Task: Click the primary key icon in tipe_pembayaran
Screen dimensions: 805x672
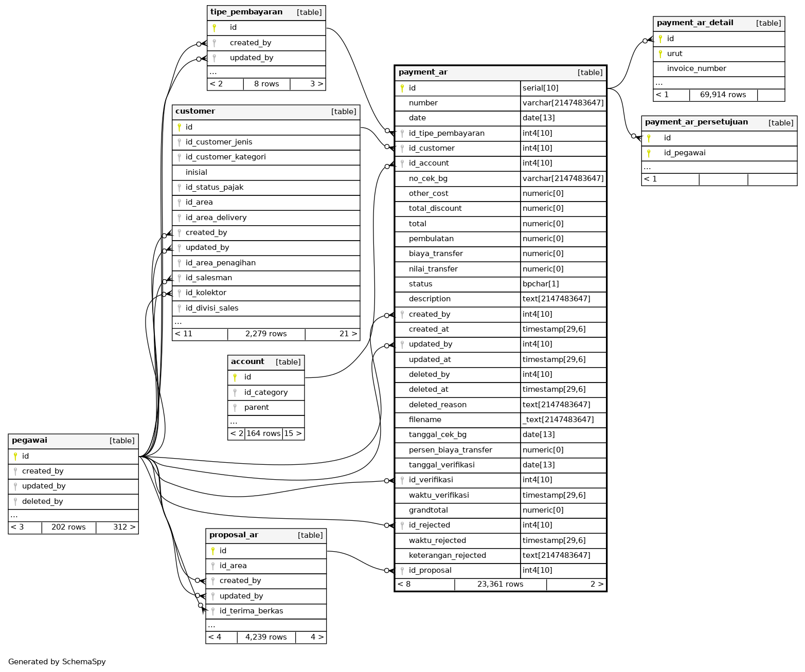Action: tap(214, 28)
